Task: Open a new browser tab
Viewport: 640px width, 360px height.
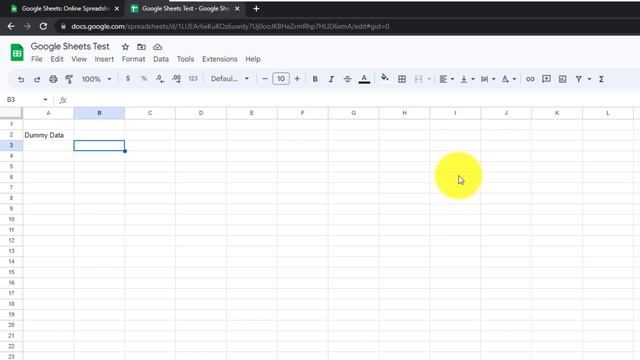Action: point(256,9)
